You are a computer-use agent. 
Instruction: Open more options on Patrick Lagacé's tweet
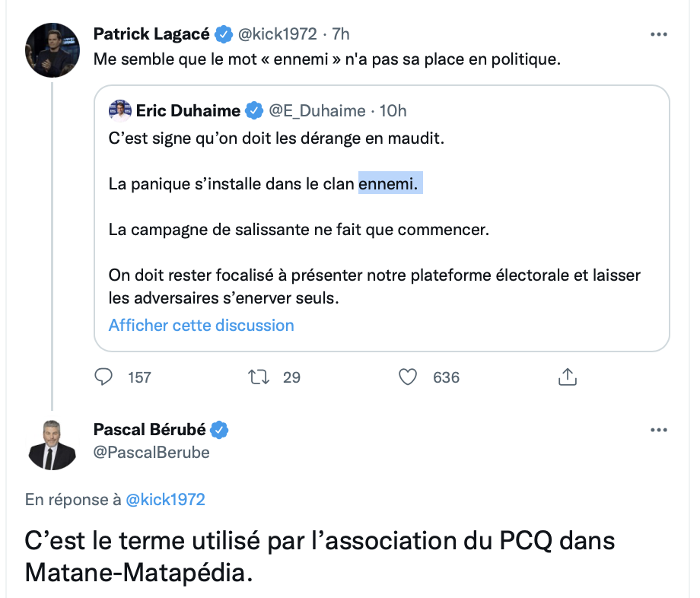(x=659, y=34)
